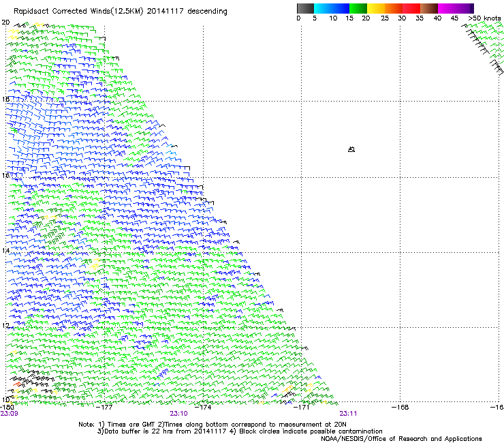Screen dimensions: 504x443
Task: Click the '5' legend scale label
Action: [315, 18]
